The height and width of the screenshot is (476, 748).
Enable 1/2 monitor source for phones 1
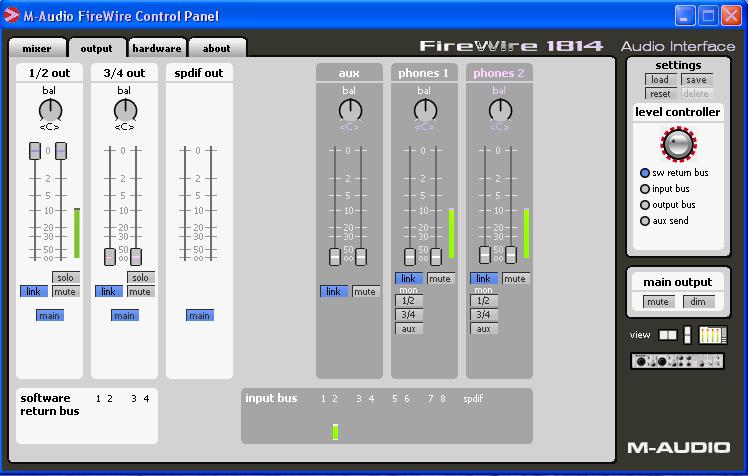[409, 300]
